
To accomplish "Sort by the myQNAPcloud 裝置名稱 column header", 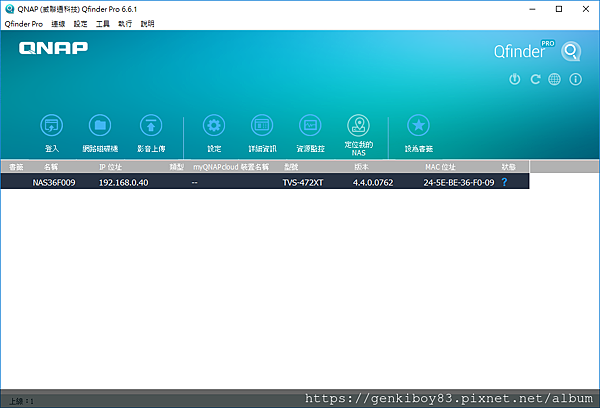I will (231, 167).
